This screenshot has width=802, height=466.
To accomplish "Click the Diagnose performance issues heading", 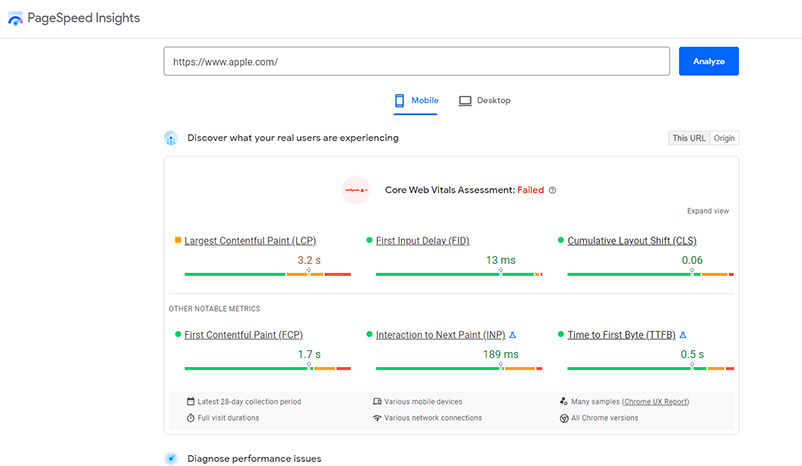I will click(254, 459).
